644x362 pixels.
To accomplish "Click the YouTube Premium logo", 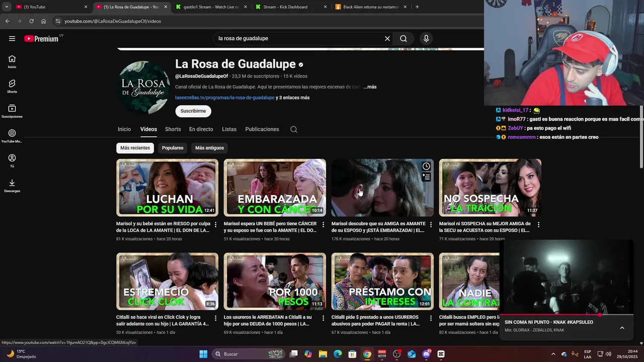I will pyautogui.click(x=41, y=39).
